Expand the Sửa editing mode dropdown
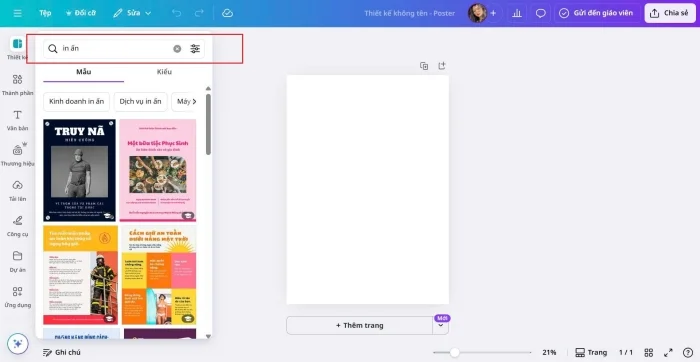This screenshot has width=700, height=362. coord(132,13)
